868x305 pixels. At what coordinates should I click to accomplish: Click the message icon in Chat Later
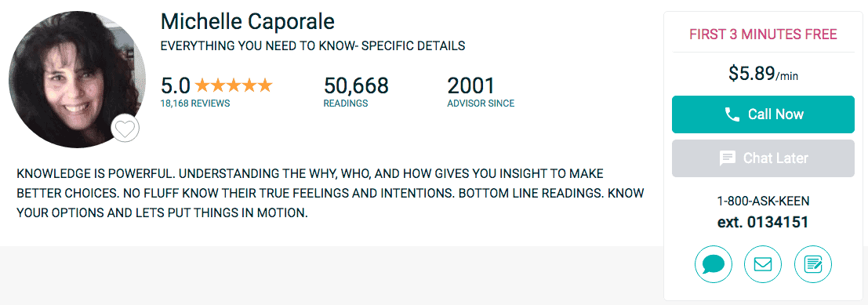(x=728, y=159)
